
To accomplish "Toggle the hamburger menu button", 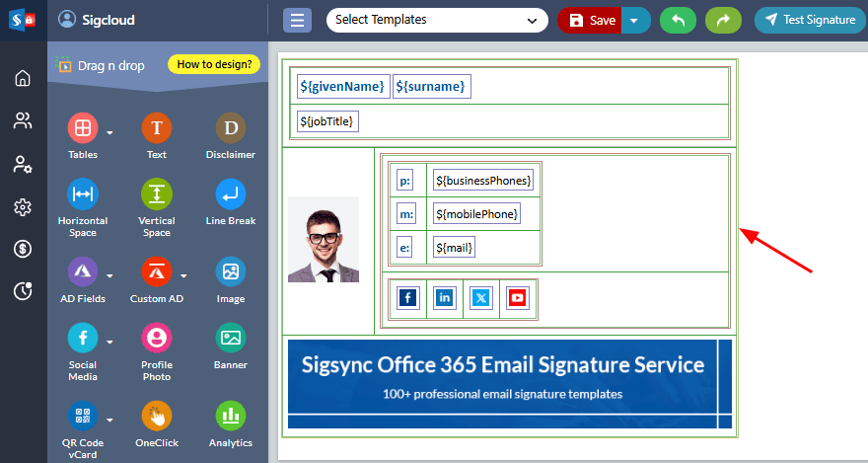I will point(297,21).
